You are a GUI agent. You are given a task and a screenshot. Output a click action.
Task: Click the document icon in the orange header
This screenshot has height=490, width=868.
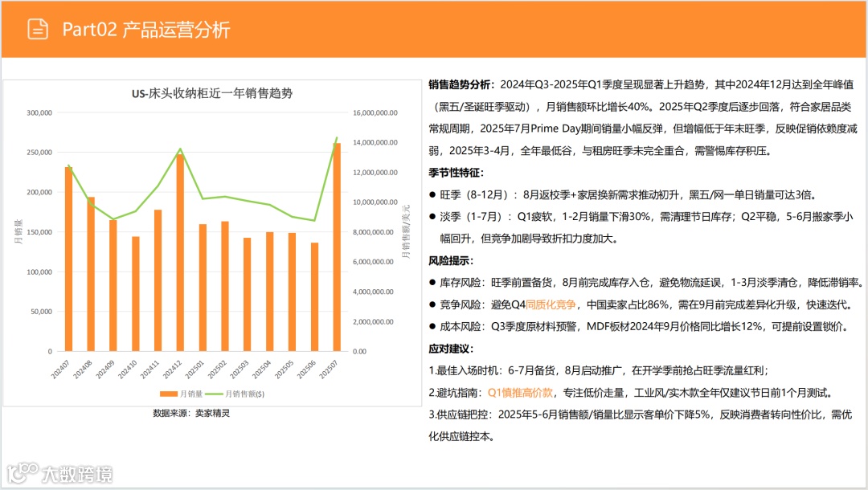coord(38,29)
